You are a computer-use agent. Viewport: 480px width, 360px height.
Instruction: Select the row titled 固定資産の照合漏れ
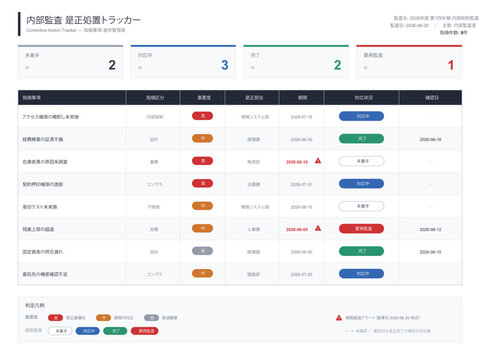240,251
